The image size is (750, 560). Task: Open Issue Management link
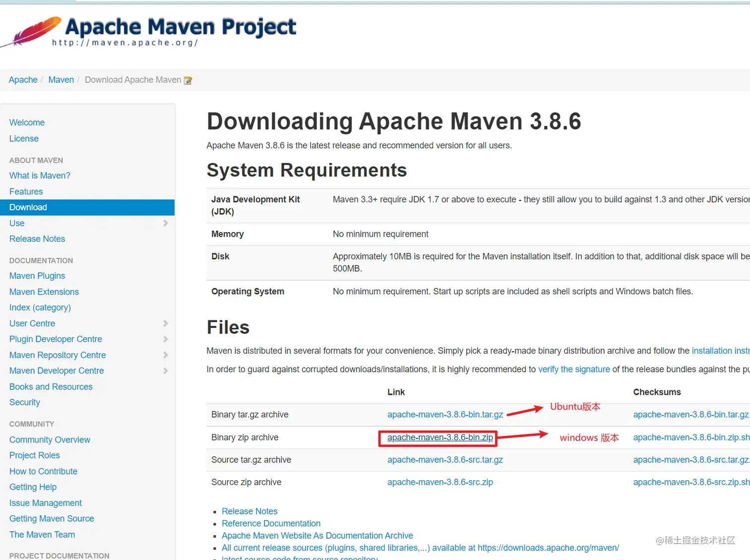[x=46, y=503]
